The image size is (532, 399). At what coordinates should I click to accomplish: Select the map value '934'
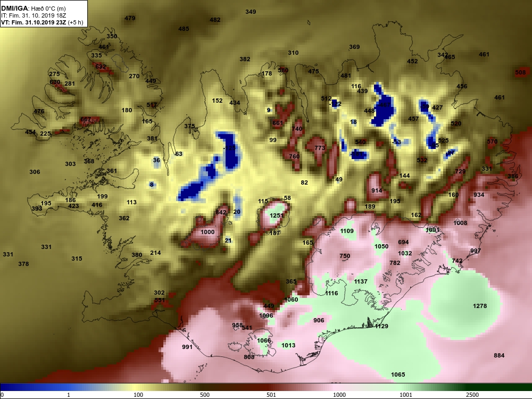coord(479,195)
